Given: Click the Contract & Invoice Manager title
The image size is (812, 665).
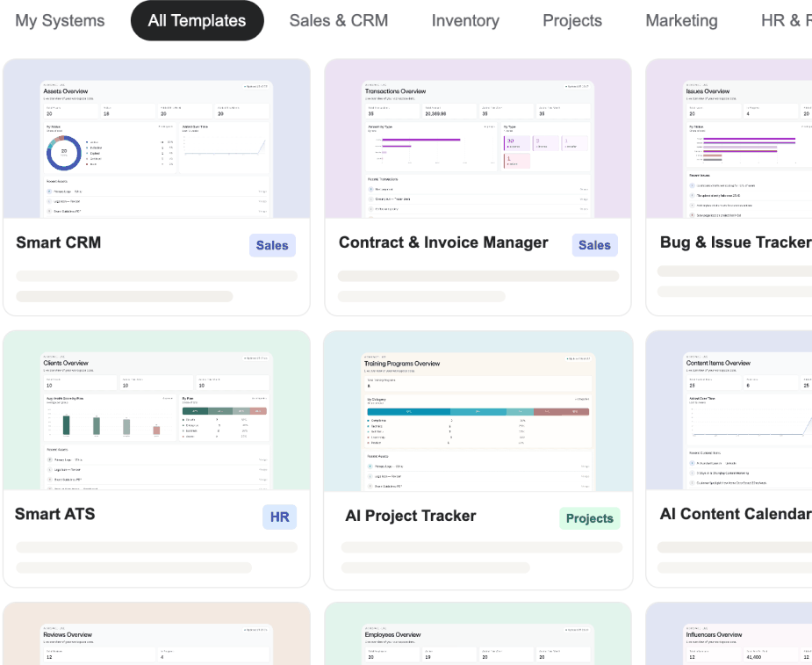Looking at the screenshot, I should pyautogui.click(x=443, y=242).
